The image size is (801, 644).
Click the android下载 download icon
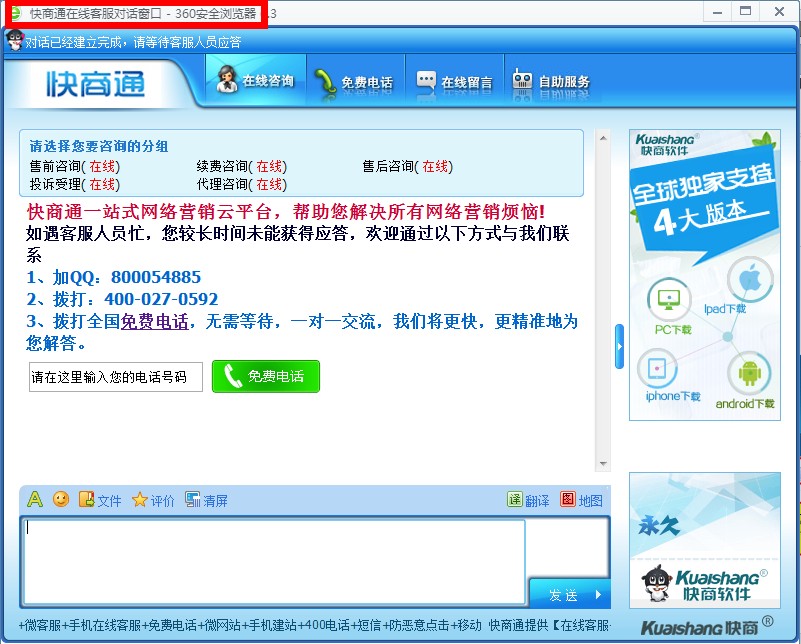tap(750, 373)
